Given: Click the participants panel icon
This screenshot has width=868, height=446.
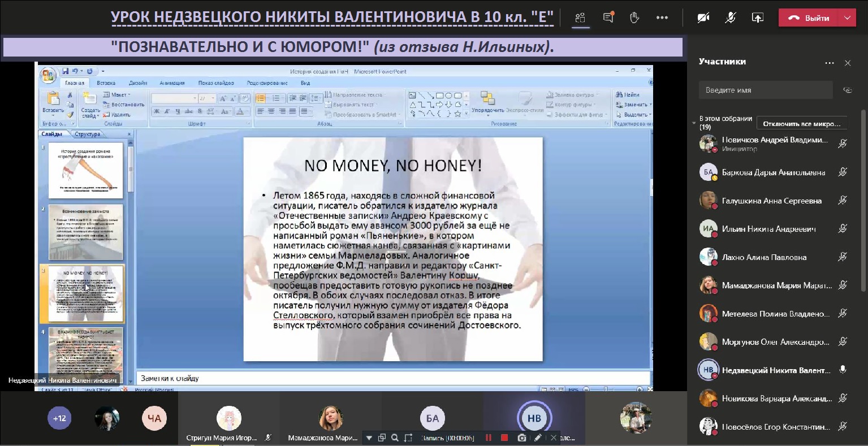Looking at the screenshot, I should click(x=580, y=18).
